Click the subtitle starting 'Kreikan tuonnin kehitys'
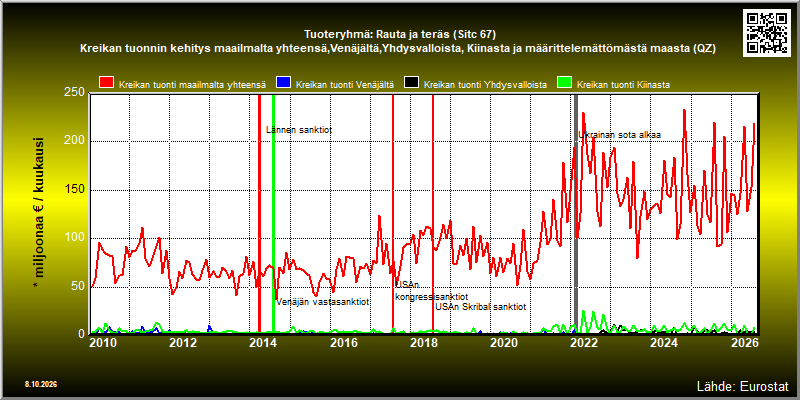The width and height of the screenshot is (800, 400). pos(398,49)
